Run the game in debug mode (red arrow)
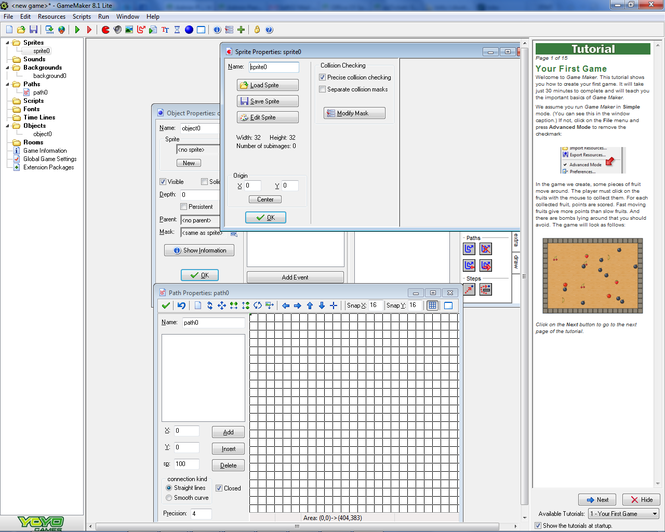Screen dimensions: 665x532 tap(89, 30)
